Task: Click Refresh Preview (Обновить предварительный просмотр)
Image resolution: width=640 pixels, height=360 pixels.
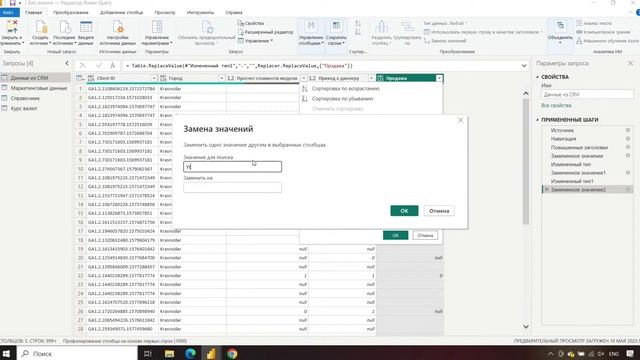Action: pos(207,33)
